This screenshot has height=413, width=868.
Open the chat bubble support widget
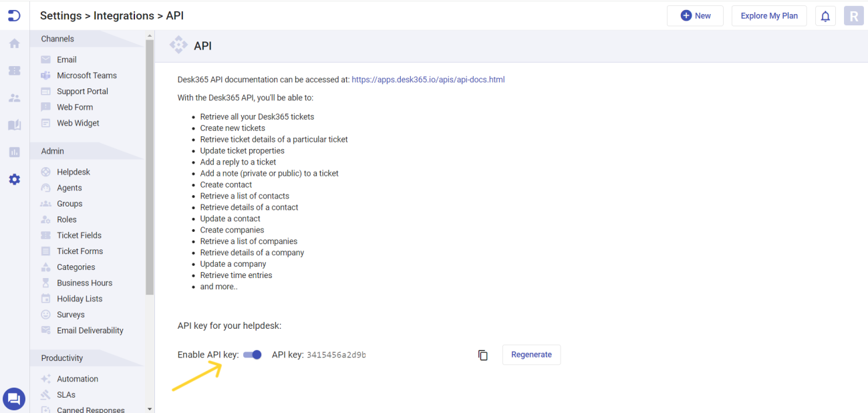[14, 399]
